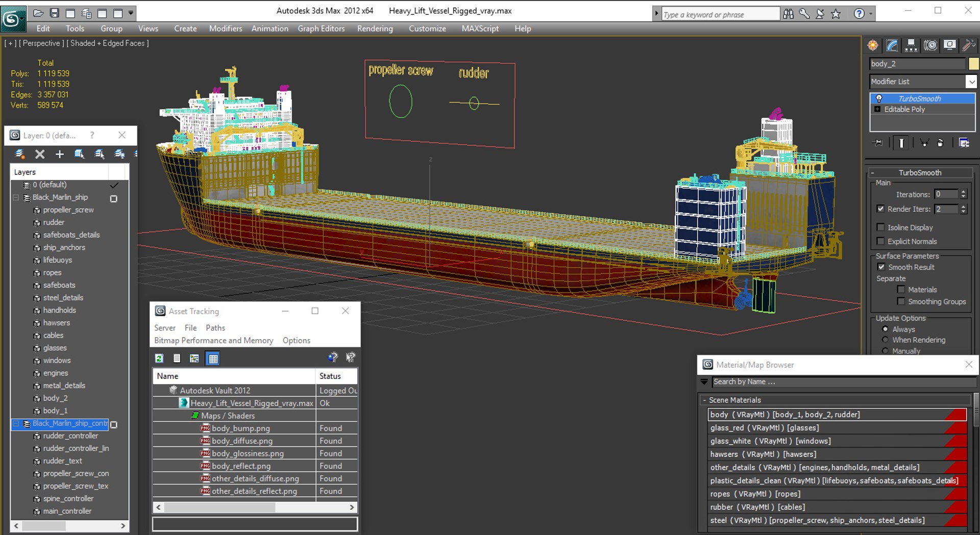This screenshot has height=535, width=980.
Task: Click Delete Layer X icon in Layer dialog
Action: coord(40,154)
